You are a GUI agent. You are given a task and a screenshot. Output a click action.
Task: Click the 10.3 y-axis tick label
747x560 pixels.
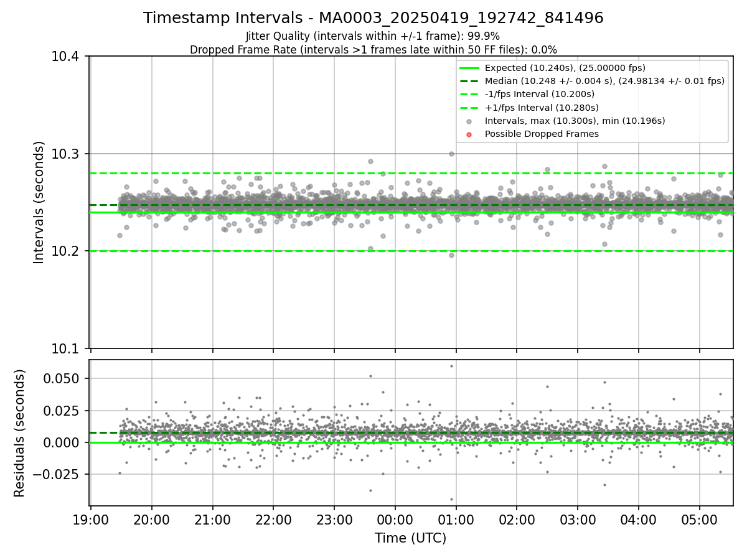pos(65,154)
